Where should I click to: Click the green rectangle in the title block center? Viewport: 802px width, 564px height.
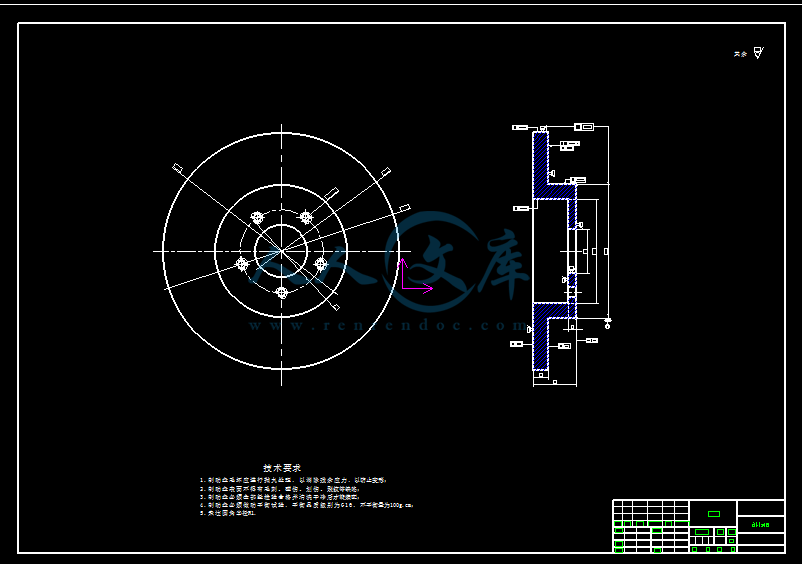(x=714, y=514)
